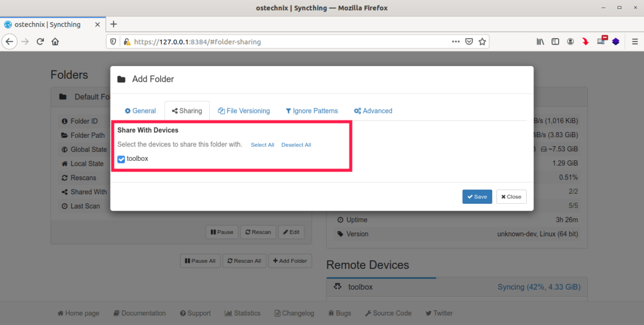This screenshot has height=325, width=644.
Task: Check the toolbox device checkbox
Action: click(x=121, y=159)
